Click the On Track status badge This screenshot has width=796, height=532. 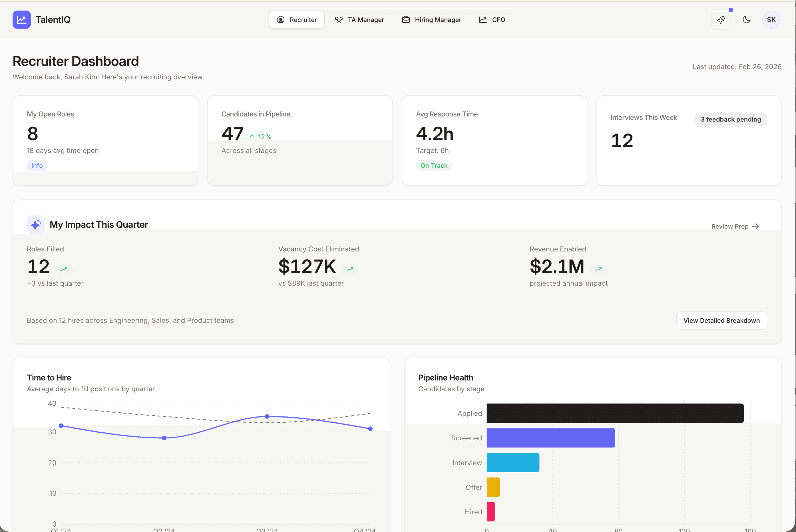tap(434, 166)
